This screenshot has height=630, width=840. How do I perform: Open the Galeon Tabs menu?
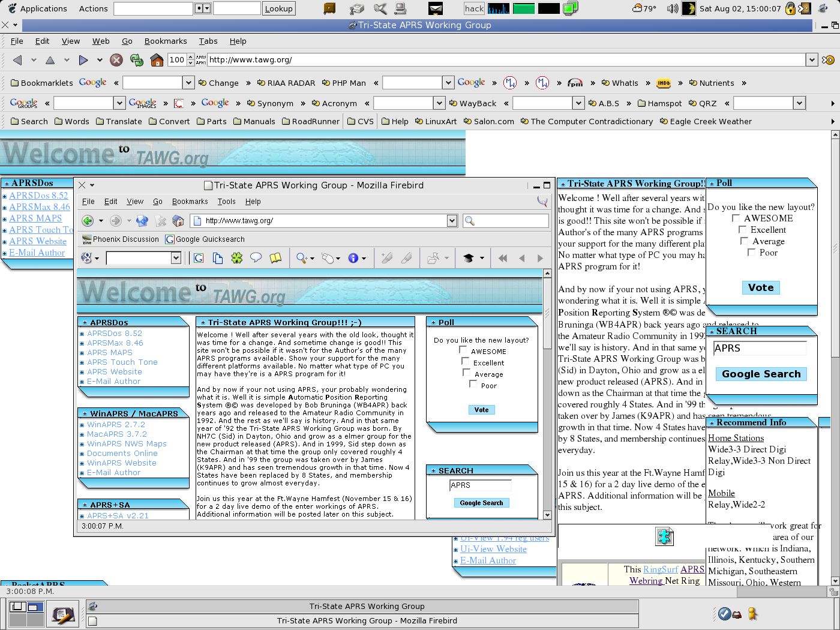tap(208, 41)
